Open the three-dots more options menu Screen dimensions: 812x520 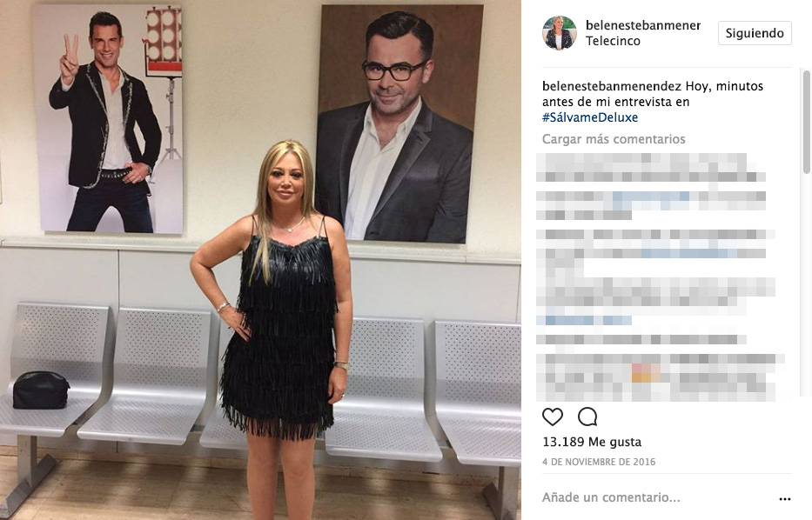[x=784, y=499]
